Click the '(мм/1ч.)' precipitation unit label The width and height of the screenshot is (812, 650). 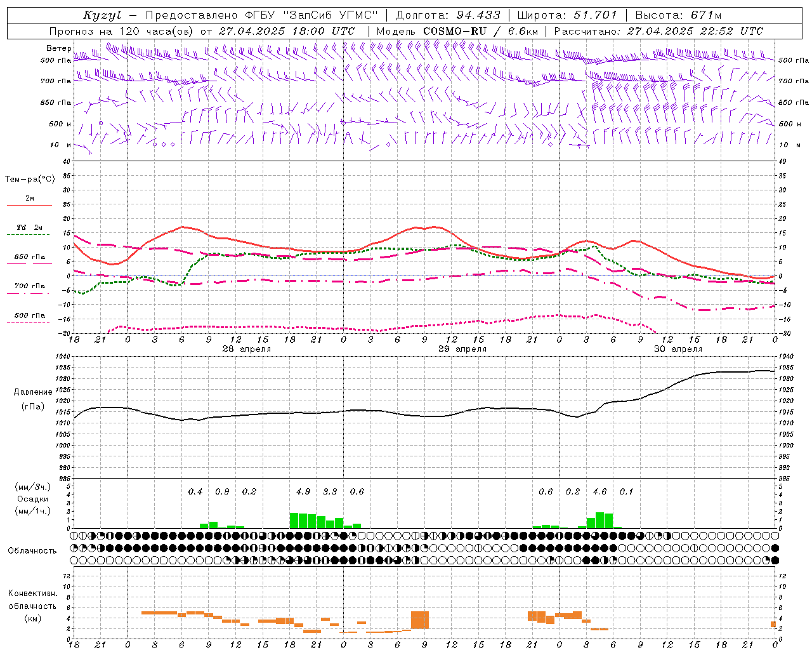click(x=32, y=510)
